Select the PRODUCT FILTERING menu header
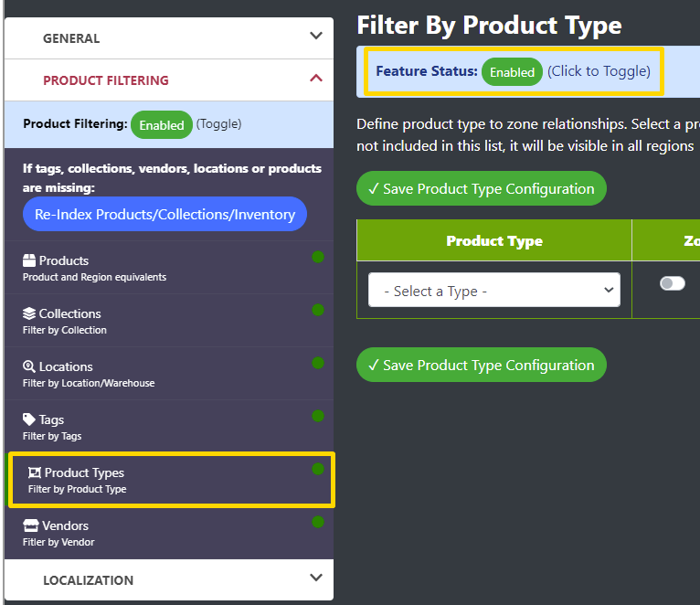Image resolution: width=700 pixels, height=605 pixels. pyautogui.click(x=169, y=80)
